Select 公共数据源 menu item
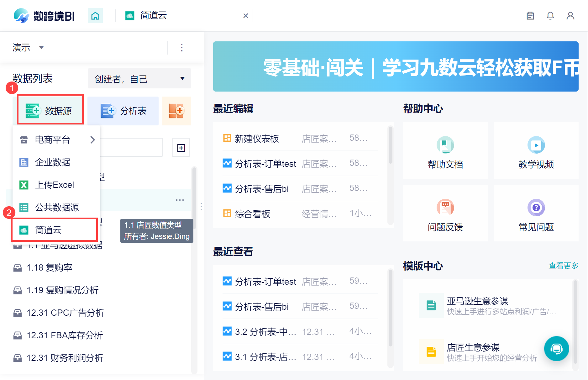The height and width of the screenshot is (380, 588). pos(56,207)
